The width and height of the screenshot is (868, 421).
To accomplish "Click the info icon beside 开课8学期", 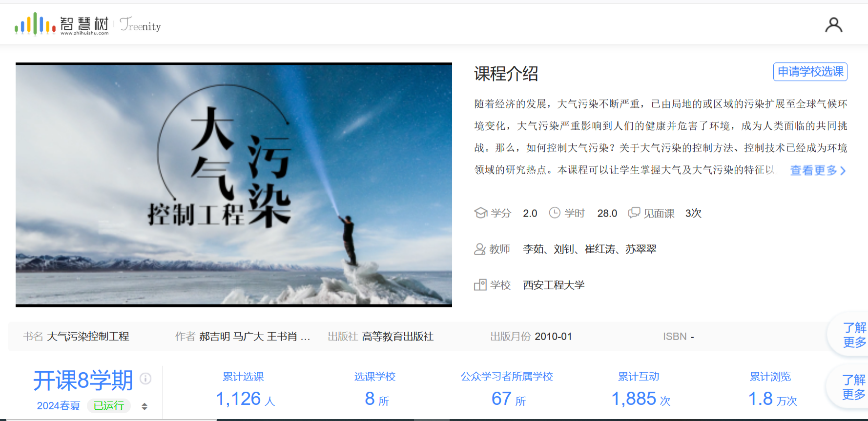I will [145, 379].
